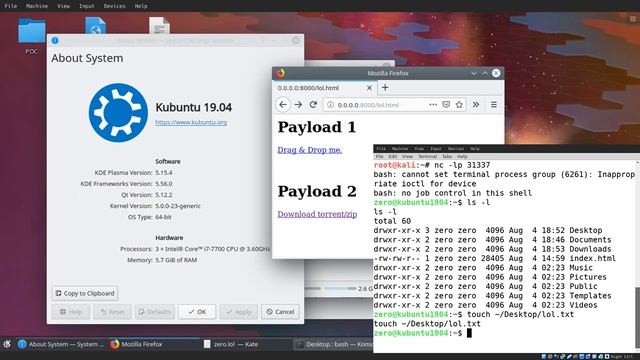
Task: Open the KDE application launcher in taskbar
Action: click(7, 344)
